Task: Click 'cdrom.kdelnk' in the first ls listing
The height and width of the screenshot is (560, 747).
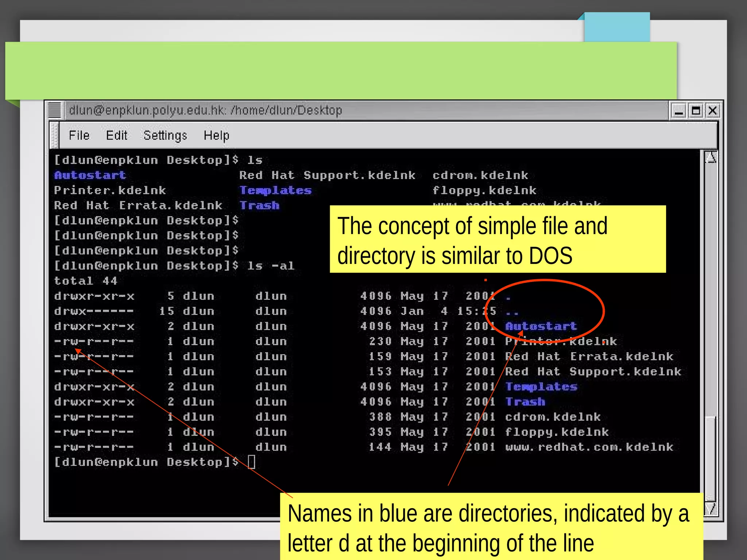Action: tap(480, 175)
